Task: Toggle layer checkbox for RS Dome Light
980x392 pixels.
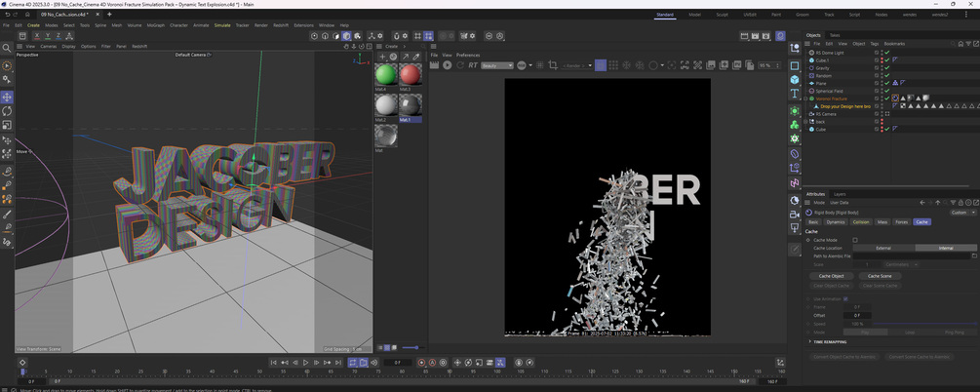Action: click(877, 53)
